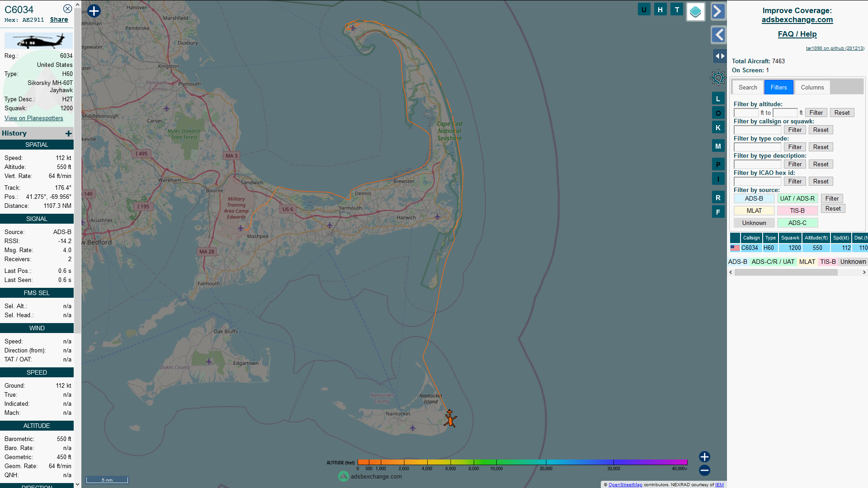This screenshot has width=868, height=488.
Task: Click the F map option button
Action: coord(718,212)
